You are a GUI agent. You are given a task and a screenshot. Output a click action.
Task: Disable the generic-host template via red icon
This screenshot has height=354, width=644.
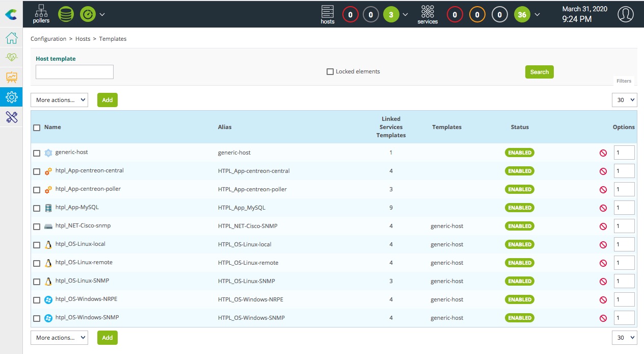coord(603,153)
